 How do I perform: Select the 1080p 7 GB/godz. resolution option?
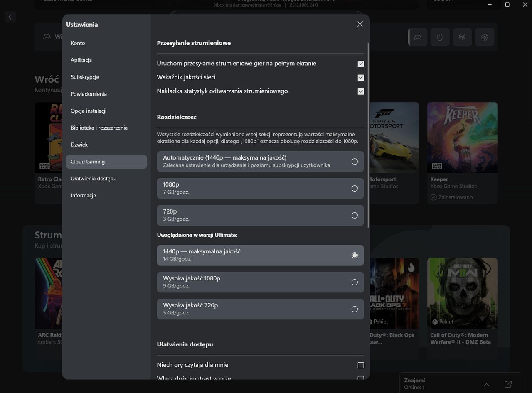pos(355,189)
